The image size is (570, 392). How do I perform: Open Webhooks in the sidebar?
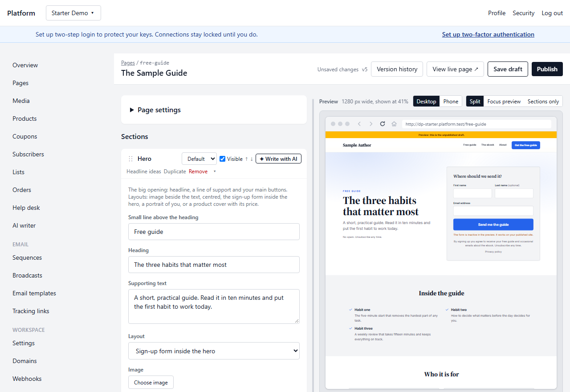pos(27,379)
